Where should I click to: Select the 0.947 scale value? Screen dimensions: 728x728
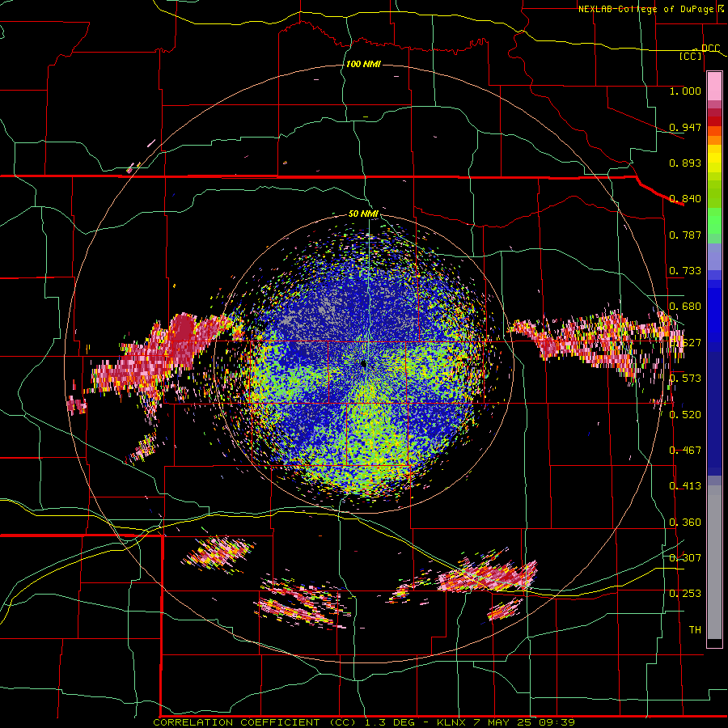click(685, 127)
